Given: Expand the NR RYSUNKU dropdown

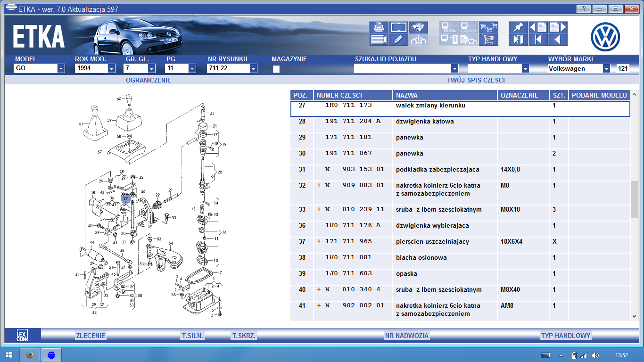Looking at the screenshot, I should click(x=253, y=69).
